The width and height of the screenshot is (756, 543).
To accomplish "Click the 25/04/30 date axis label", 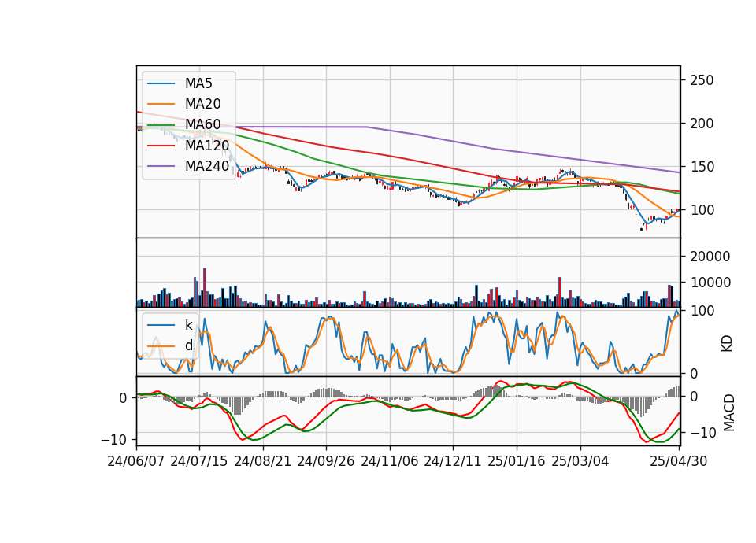I will coord(679,461).
